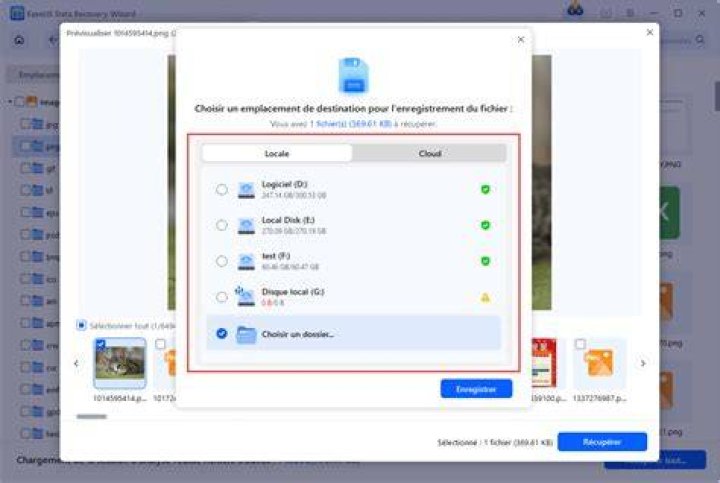Go to next thumbnails with right arrow
Viewport: 720px width, 483px height.
click(x=643, y=364)
